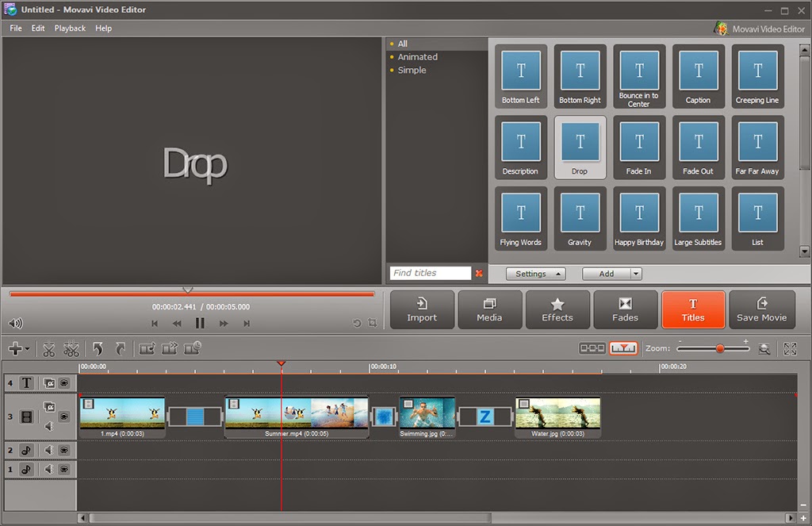Click the Import button
The image size is (812, 526).
click(x=422, y=309)
